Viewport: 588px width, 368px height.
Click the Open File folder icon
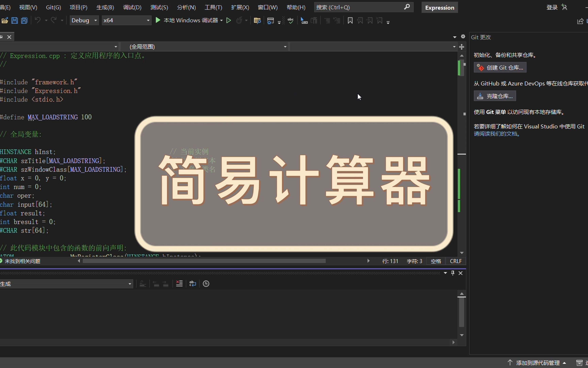(5, 20)
